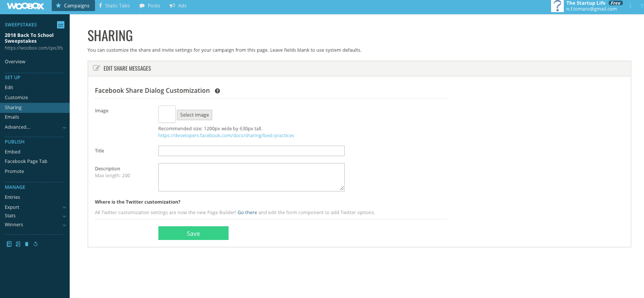Click the Go there link
Screen dimensions: 644x298
(x=247, y=213)
